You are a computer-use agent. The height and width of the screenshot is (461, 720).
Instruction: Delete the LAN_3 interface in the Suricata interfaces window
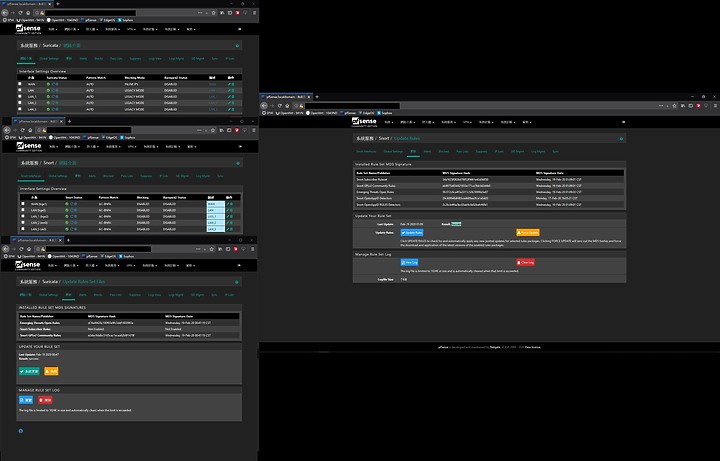pos(233,109)
